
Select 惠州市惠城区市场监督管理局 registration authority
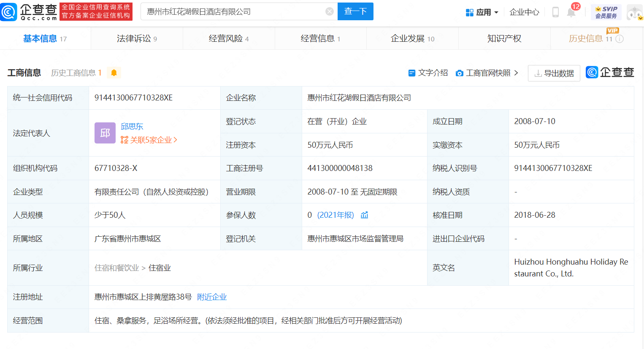point(355,238)
